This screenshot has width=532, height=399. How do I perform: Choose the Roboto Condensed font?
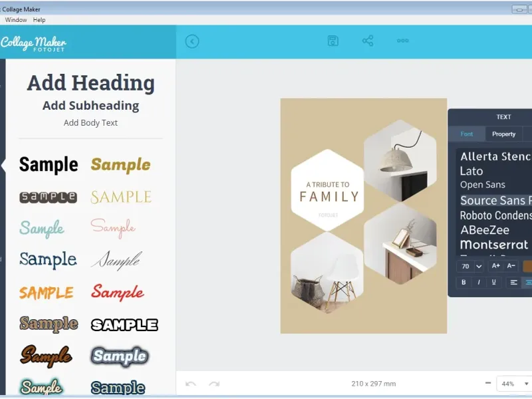(495, 215)
